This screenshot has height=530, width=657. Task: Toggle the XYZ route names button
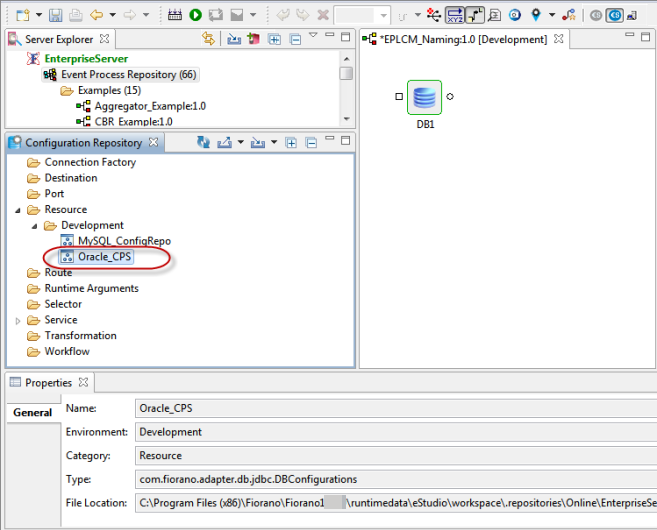coord(455,16)
